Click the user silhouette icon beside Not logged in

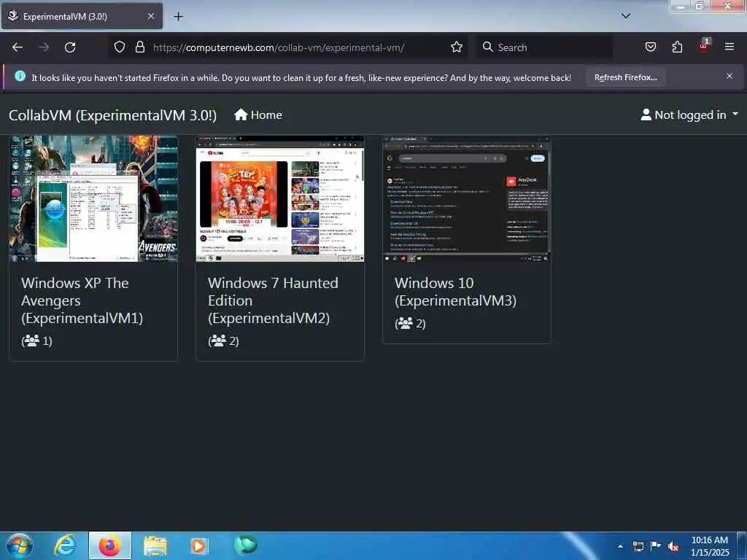click(x=646, y=114)
